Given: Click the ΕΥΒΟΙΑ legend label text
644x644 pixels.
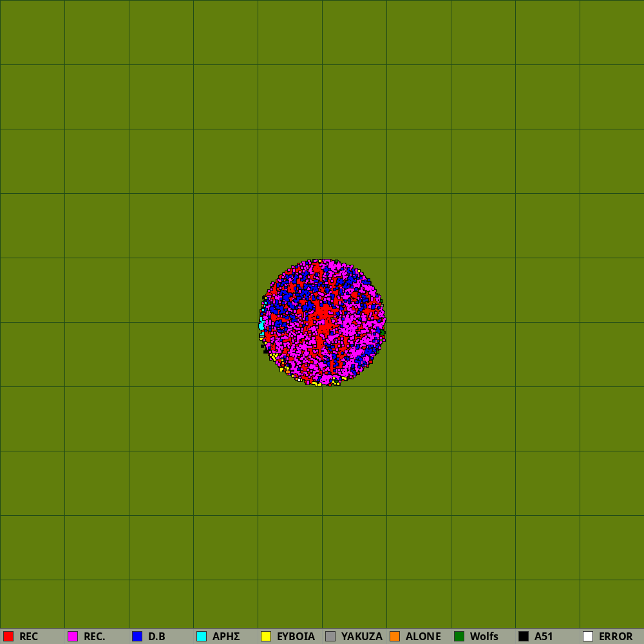Looking at the screenshot, I should [296, 636].
